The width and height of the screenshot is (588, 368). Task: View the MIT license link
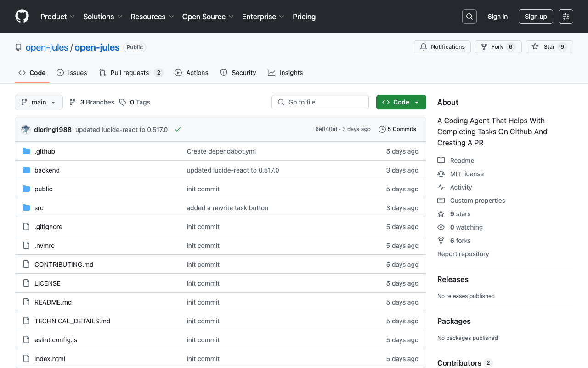(466, 173)
